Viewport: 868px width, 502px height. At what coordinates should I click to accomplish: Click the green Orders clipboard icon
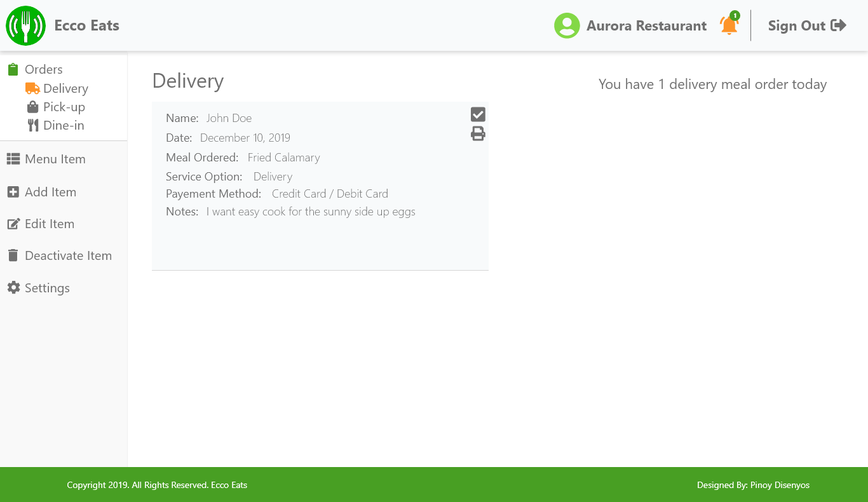[x=13, y=69]
